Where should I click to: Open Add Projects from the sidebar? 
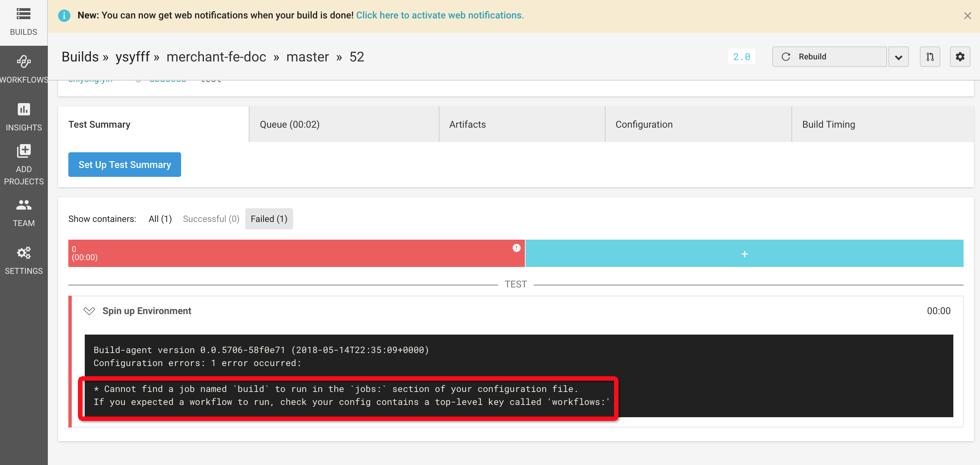coord(24,161)
